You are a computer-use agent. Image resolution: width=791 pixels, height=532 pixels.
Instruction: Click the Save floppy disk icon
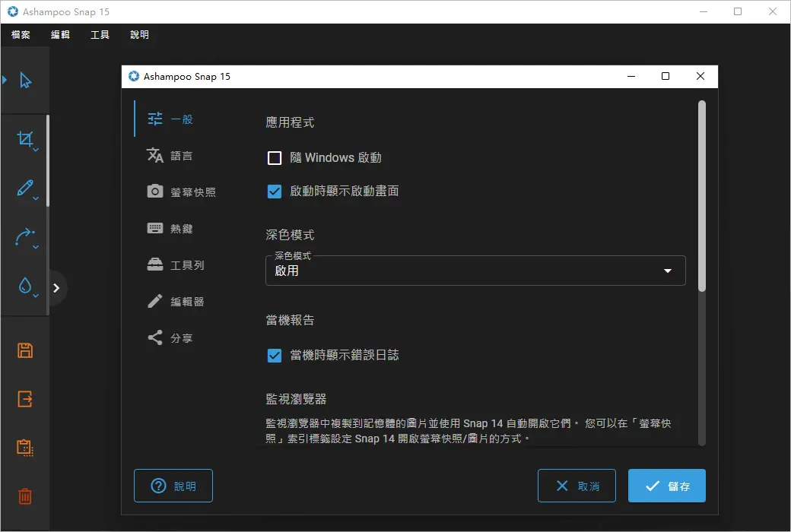pyautogui.click(x=25, y=350)
